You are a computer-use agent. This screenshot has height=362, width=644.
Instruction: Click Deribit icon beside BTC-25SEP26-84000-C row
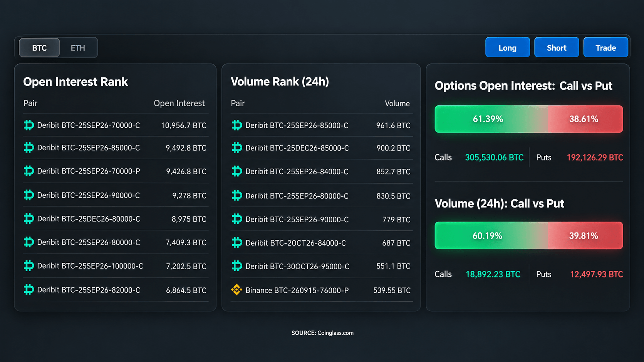pyautogui.click(x=237, y=171)
